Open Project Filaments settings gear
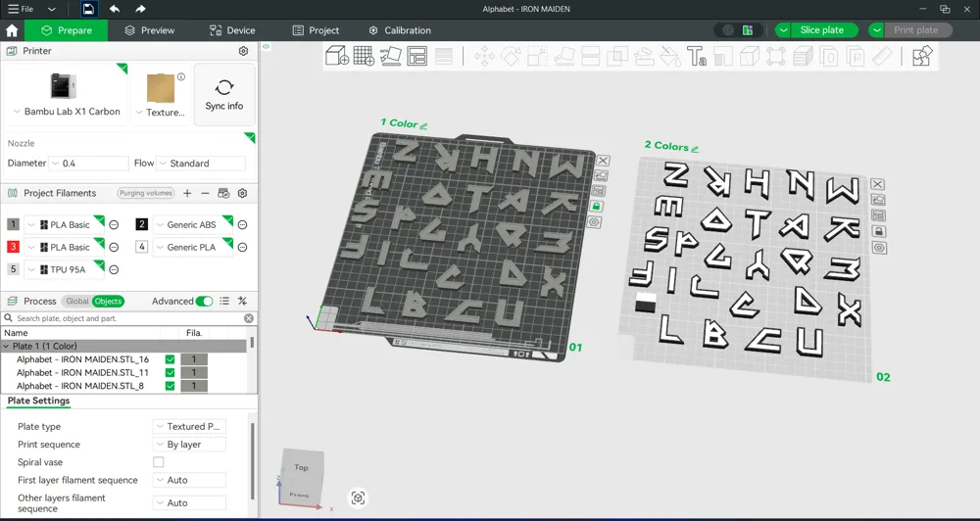 click(242, 194)
